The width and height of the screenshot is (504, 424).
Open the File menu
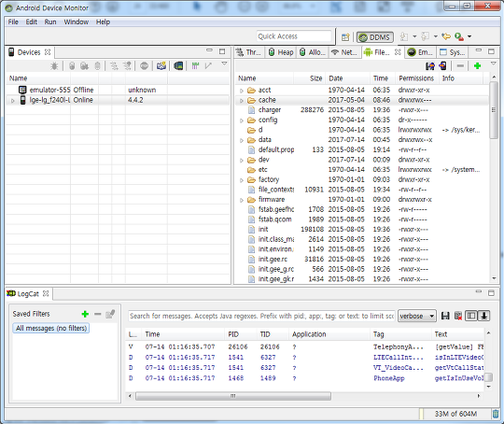click(x=13, y=21)
